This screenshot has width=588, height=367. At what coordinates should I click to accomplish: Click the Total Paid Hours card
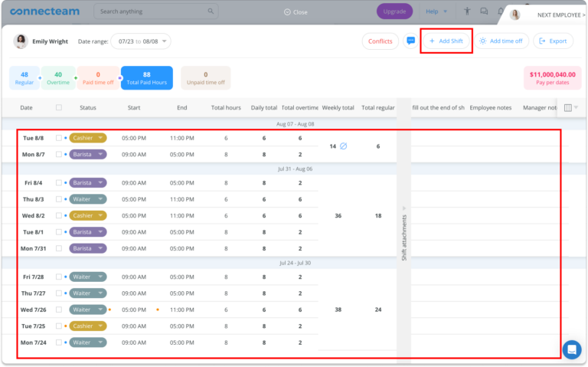(147, 78)
